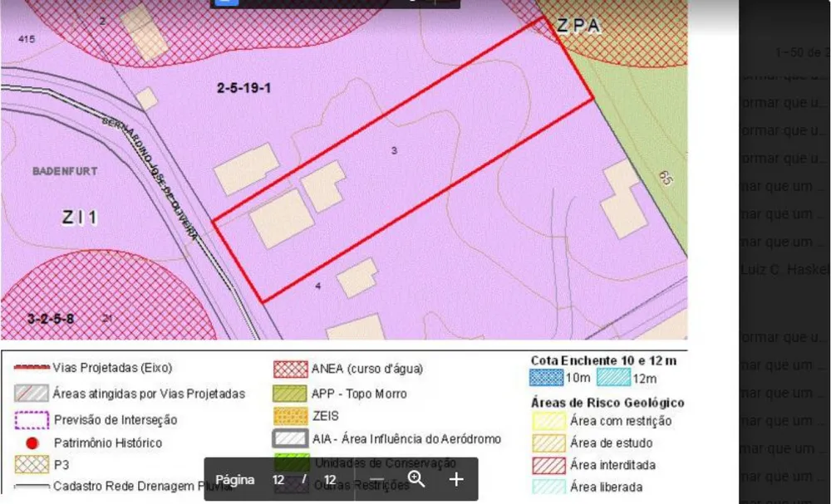
Task: Click the Vias Projetadas (Eixo) line symbol
Action: point(32,367)
